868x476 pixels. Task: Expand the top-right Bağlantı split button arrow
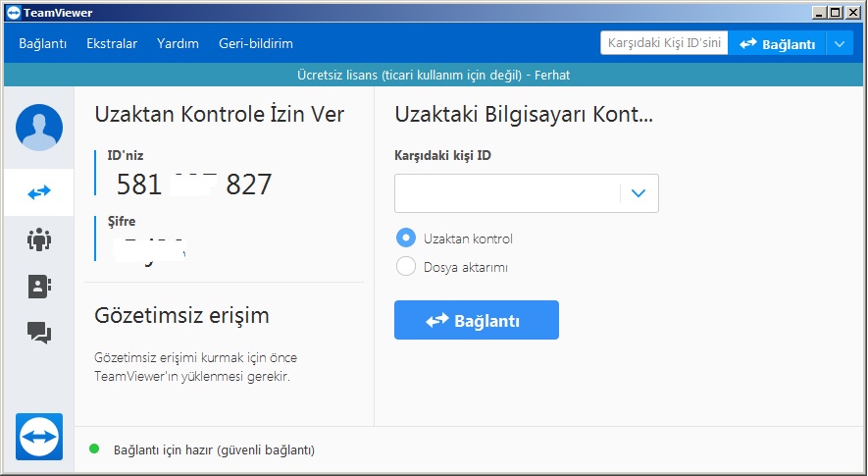tap(840, 44)
